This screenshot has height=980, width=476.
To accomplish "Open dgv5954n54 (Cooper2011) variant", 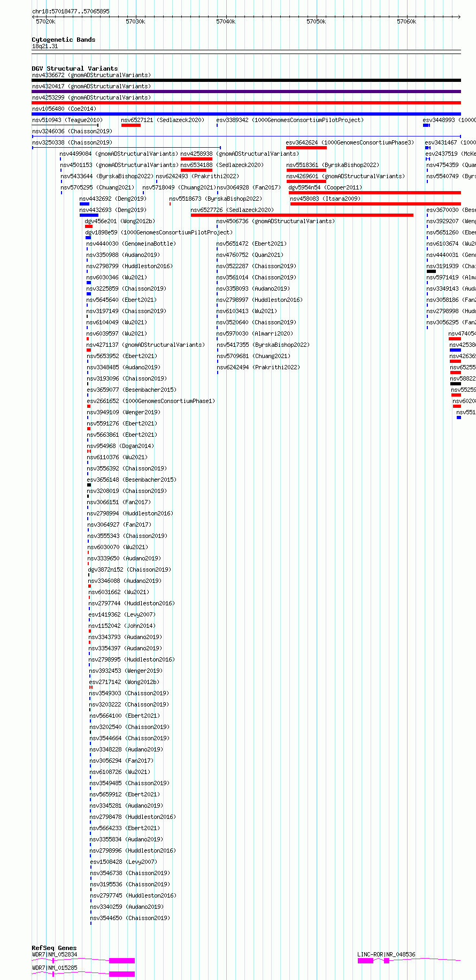I will point(325,187).
